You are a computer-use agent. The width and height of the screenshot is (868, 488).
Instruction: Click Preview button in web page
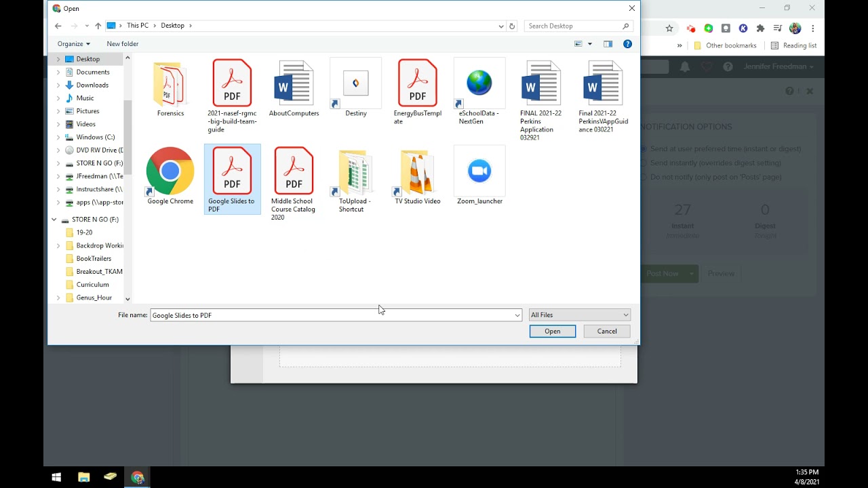[721, 273]
